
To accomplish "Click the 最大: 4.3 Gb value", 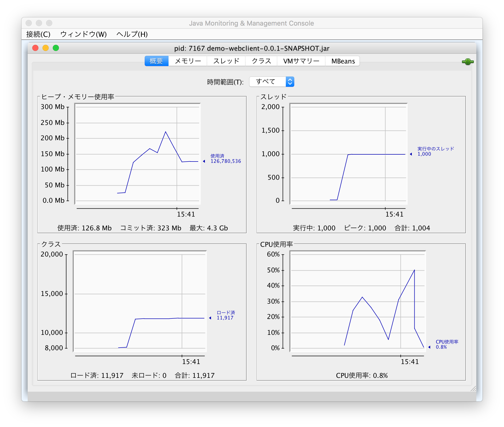I will [x=208, y=228].
